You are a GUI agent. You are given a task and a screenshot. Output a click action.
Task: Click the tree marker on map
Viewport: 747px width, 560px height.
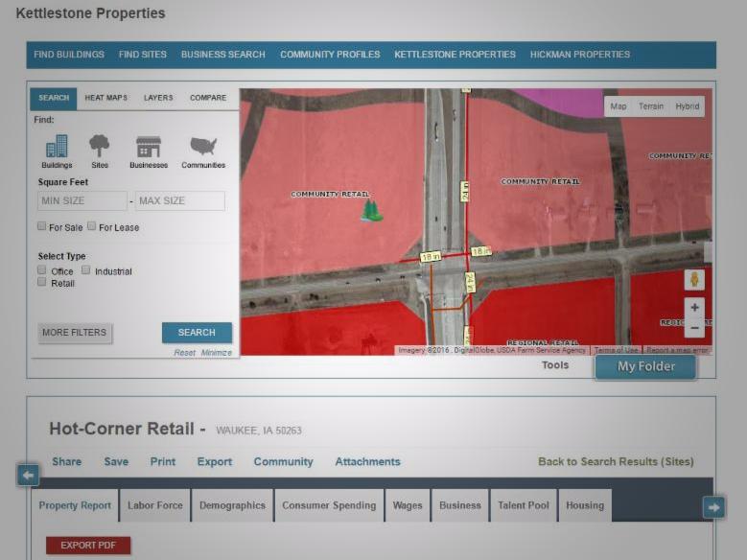(371, 210)
